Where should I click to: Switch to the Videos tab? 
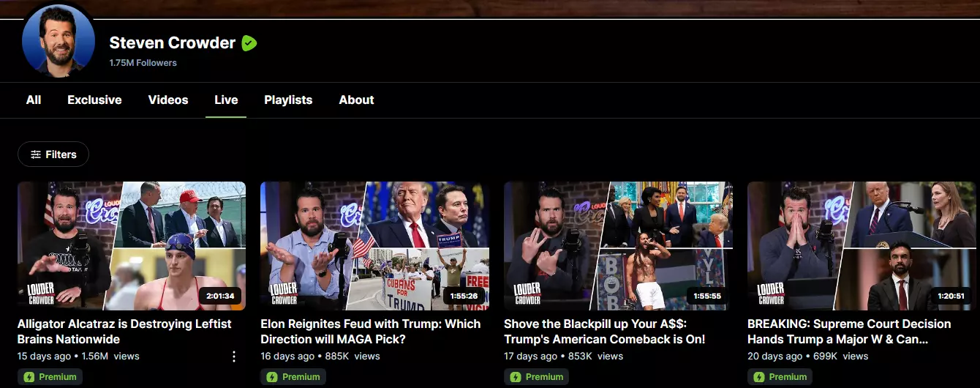click(168, 100)
